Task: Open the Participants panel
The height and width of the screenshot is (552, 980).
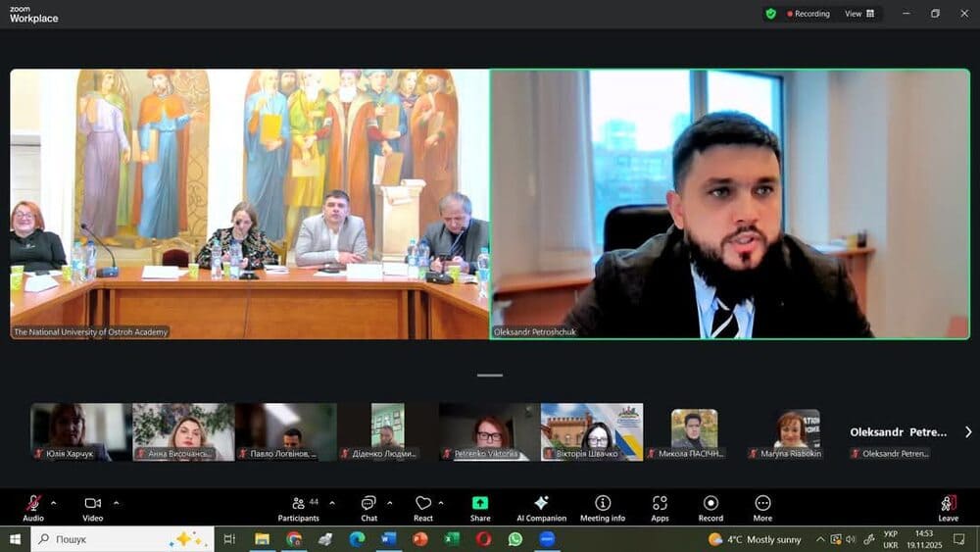Action: pos(299,508)
